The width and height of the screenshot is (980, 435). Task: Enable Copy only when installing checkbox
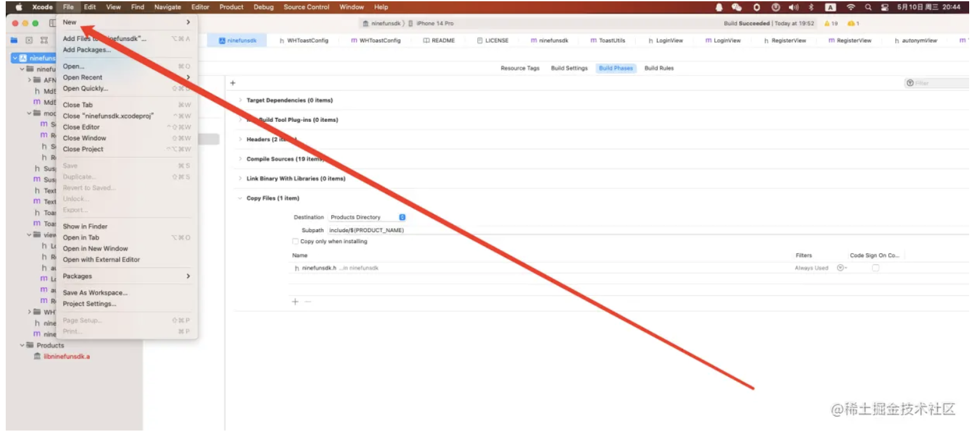tap(295, 241)
